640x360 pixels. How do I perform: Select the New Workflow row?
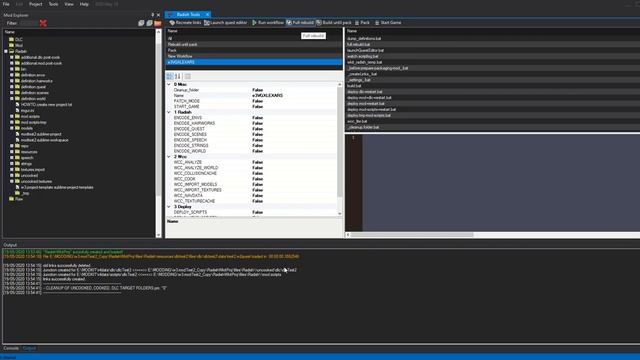[x=254, y=56]
